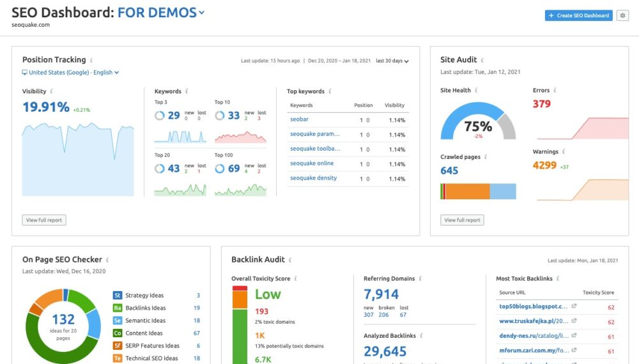Click the Errors info icon
Screen dimensions: 639x364
click(x=555, y=91)
